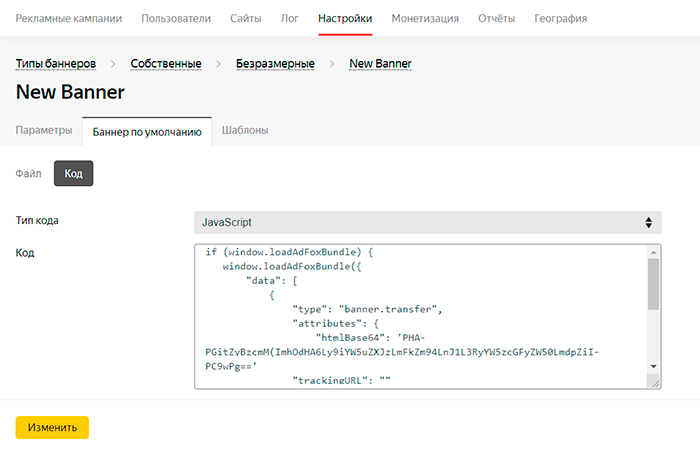This screenshot has width=700, height=450.
Task: Click inside the Код text area
Action: (x=420, y=315)
